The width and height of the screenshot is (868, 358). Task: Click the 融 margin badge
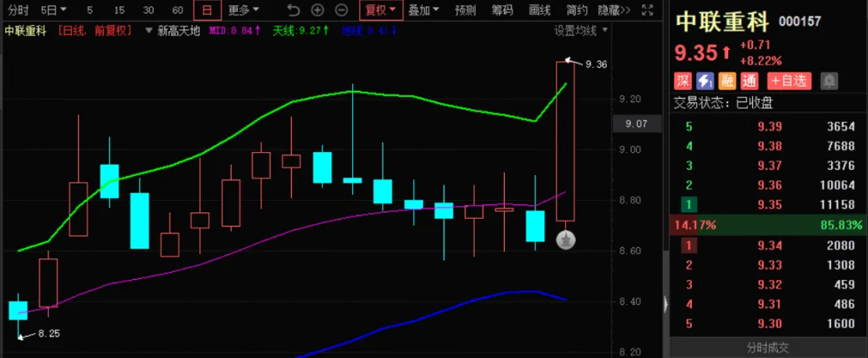point(727,81)
